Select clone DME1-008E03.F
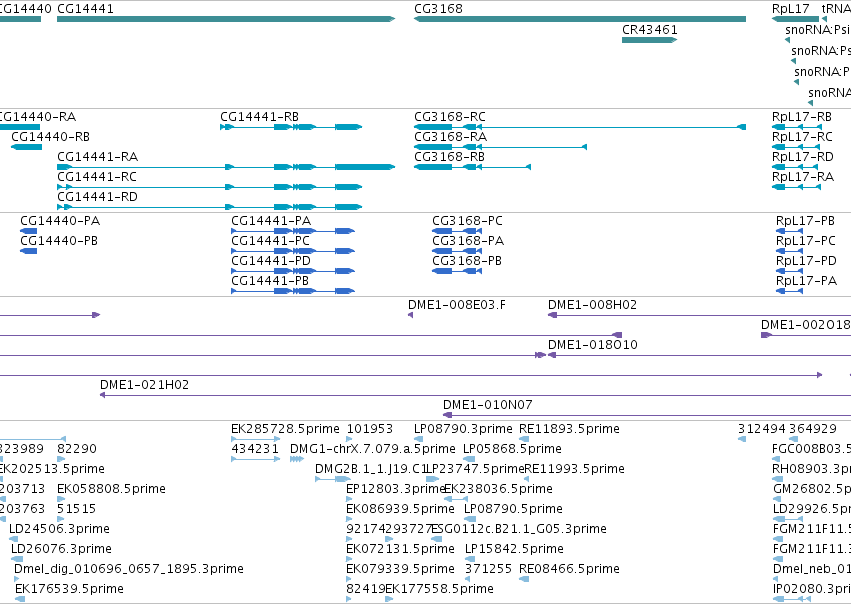The image size is (851, 604). (410, 315)
